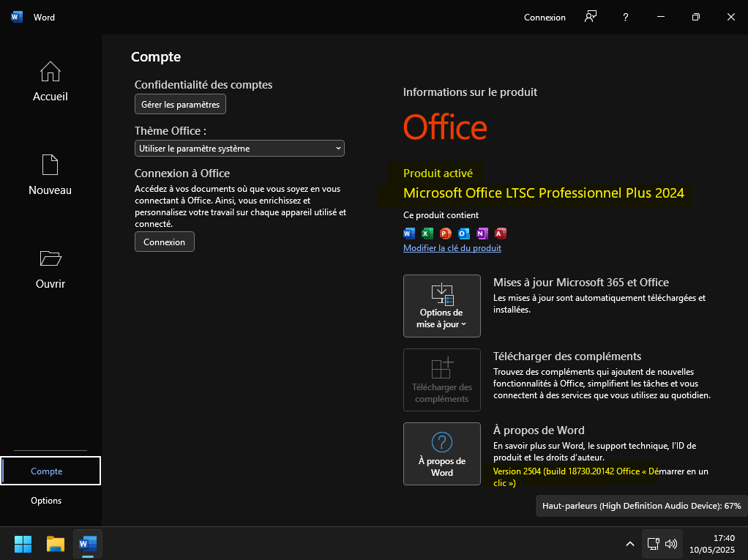Click the Outlook app icon under product contents
The height and width of the screenshot is (560, 748).
coord(464,234)
